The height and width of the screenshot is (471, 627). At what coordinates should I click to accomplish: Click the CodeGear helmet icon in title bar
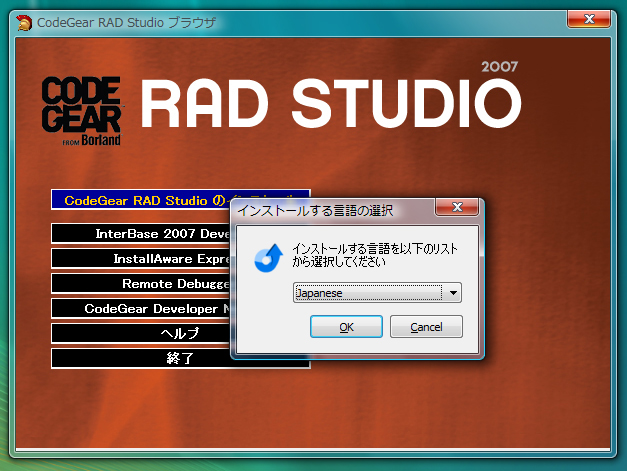click(24, 22)
